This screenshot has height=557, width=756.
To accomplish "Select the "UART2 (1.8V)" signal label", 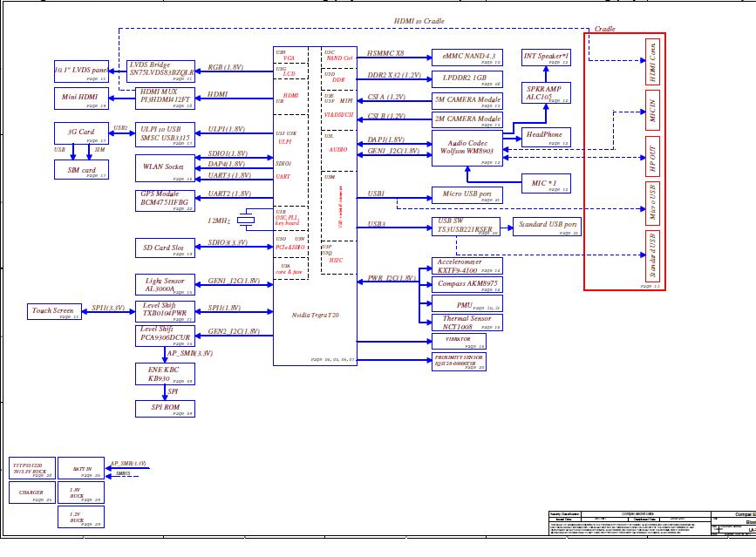I will (229, 194).
